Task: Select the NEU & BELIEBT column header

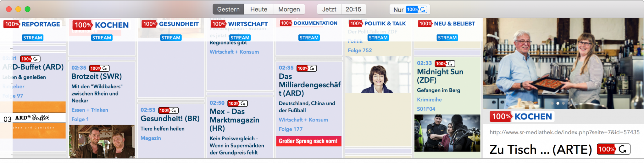Action: [447, 23]
